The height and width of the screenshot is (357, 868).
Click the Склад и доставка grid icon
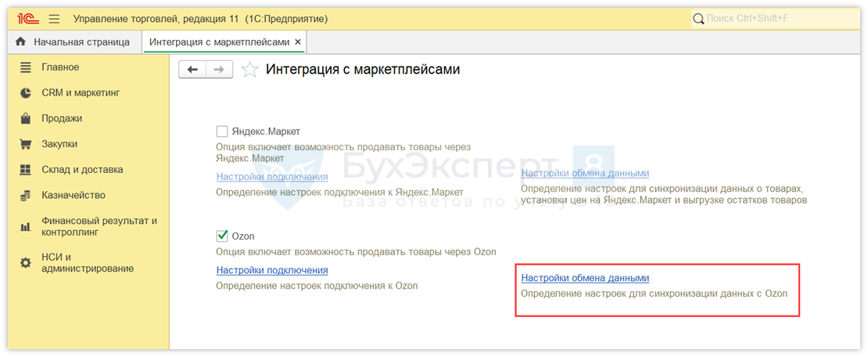26,170
